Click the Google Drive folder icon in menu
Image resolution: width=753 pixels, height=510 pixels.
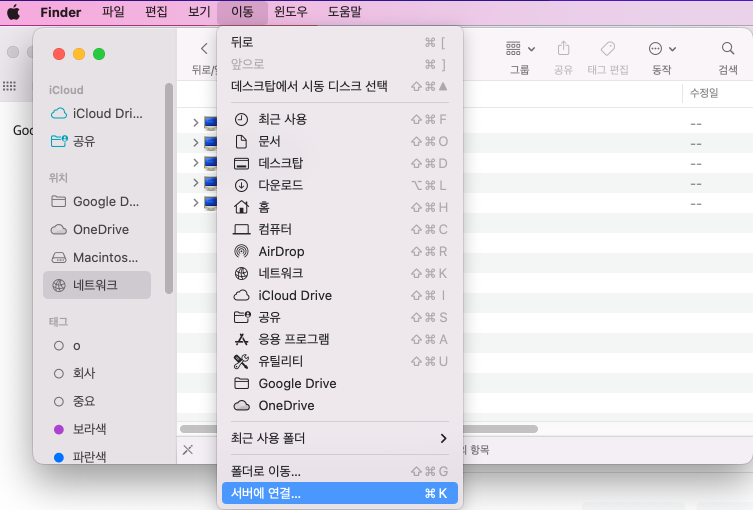pos(241,383)
